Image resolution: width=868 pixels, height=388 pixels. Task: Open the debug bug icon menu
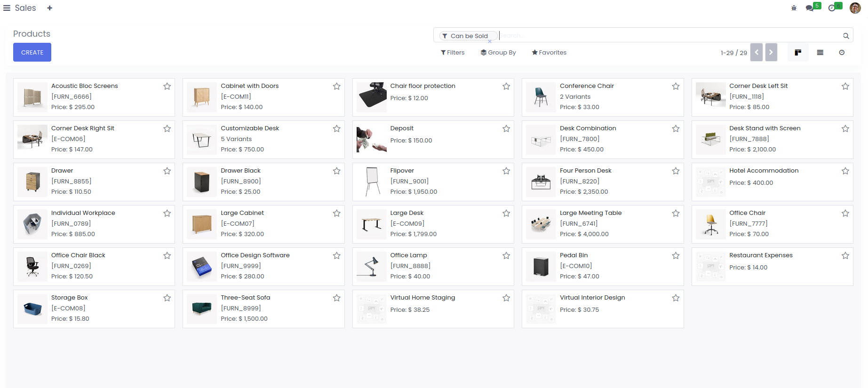(794, 8)
